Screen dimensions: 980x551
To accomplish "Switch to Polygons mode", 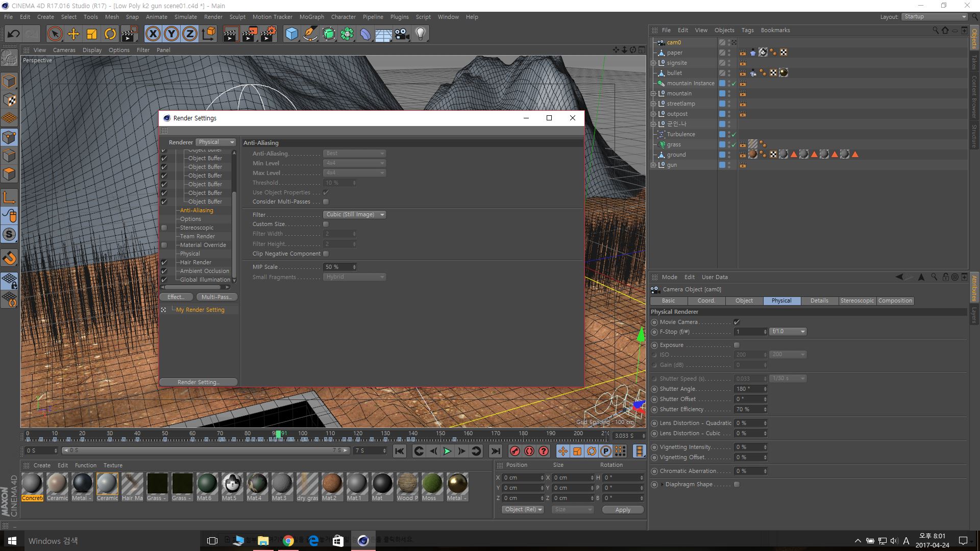I will coord(9,174).
